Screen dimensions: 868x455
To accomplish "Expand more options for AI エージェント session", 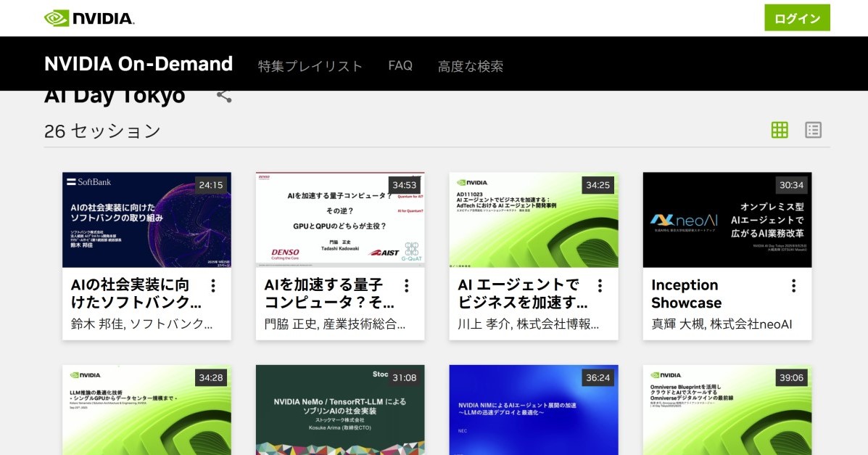I will [x=600, y=286].
